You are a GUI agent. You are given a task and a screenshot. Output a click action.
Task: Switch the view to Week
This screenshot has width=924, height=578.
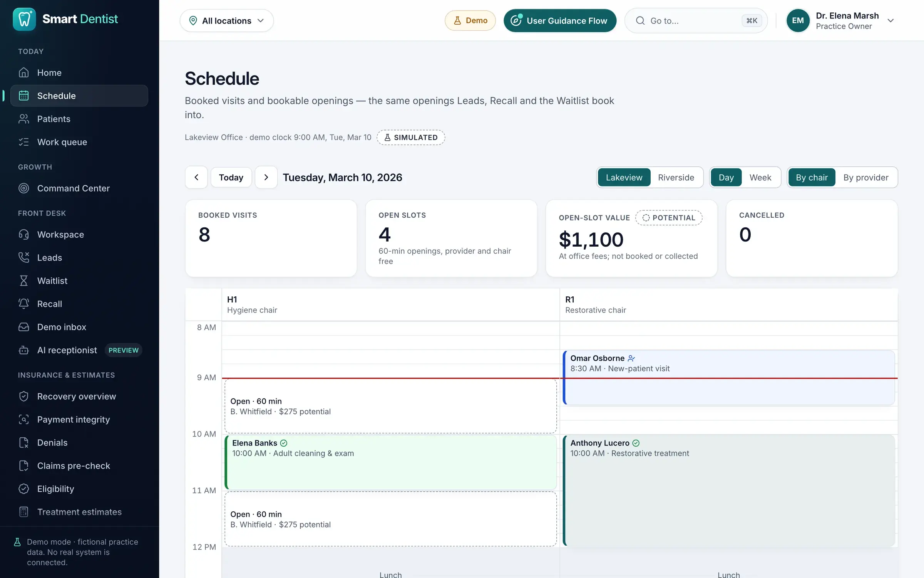coord(760,177)
